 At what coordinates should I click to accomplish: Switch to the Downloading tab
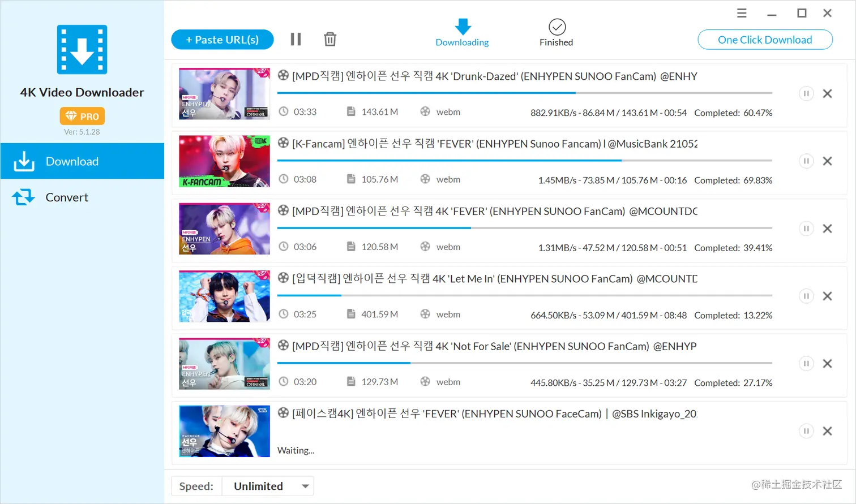point(462,33)
